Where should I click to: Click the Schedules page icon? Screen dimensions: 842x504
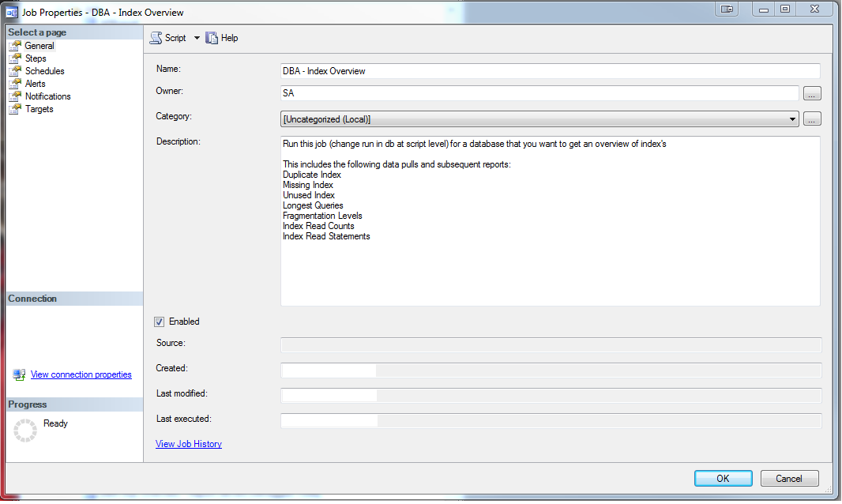tap(14, 71)
